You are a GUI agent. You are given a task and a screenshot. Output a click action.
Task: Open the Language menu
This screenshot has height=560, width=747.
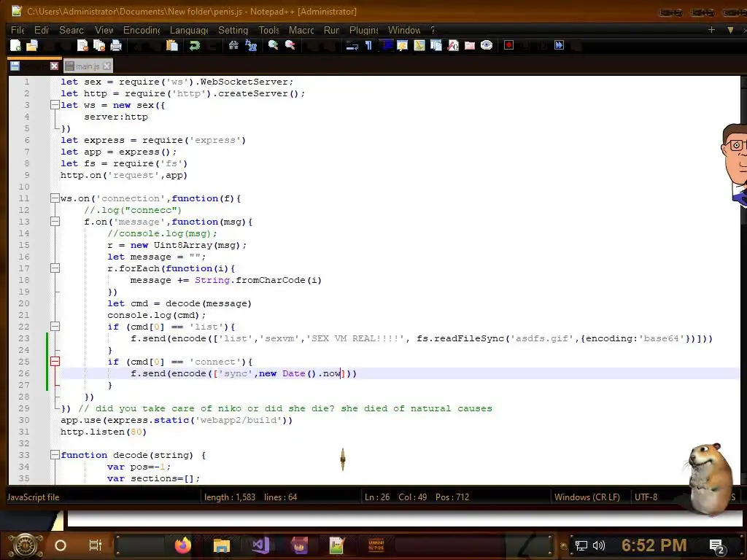point(189,30)
